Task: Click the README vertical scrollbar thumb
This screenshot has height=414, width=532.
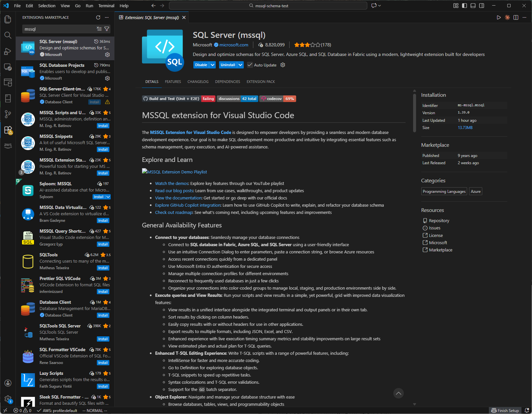Action: 414,113
